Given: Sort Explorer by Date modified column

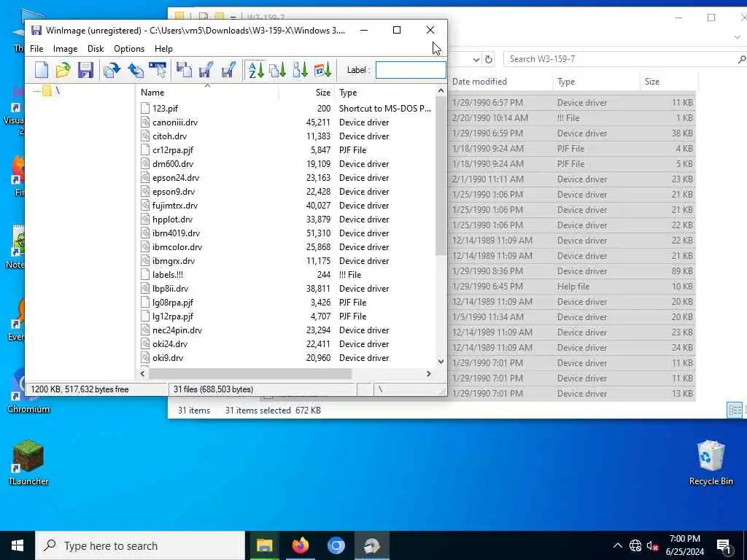Looking at the screenshot, I should click(501, 82).
